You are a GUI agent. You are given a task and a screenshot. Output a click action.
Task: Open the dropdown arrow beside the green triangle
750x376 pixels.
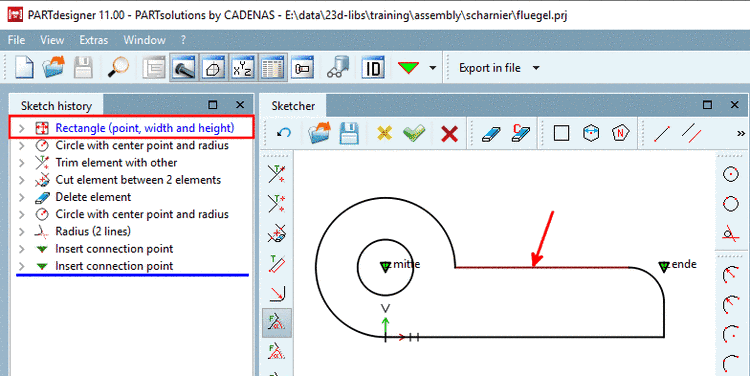click(433, 68)
